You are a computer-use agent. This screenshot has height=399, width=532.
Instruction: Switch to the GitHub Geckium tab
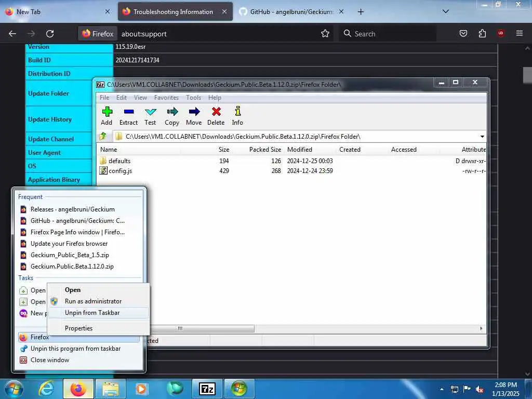click(x=291, y=12)
